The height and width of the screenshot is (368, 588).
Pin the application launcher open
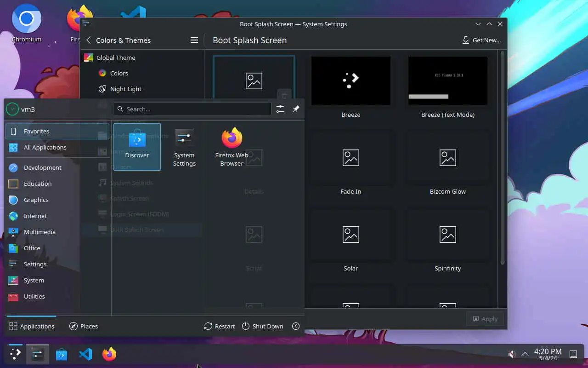click(296, 109)
